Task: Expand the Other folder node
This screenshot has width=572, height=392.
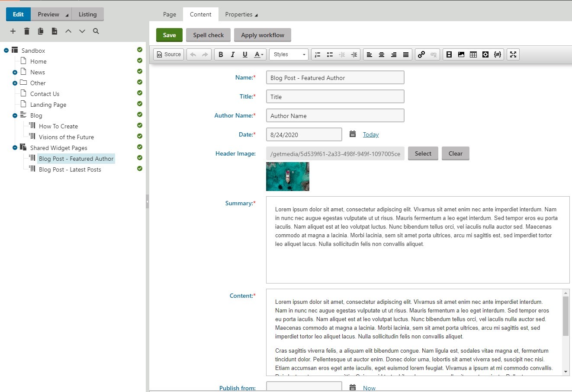Action: (15, 83)
